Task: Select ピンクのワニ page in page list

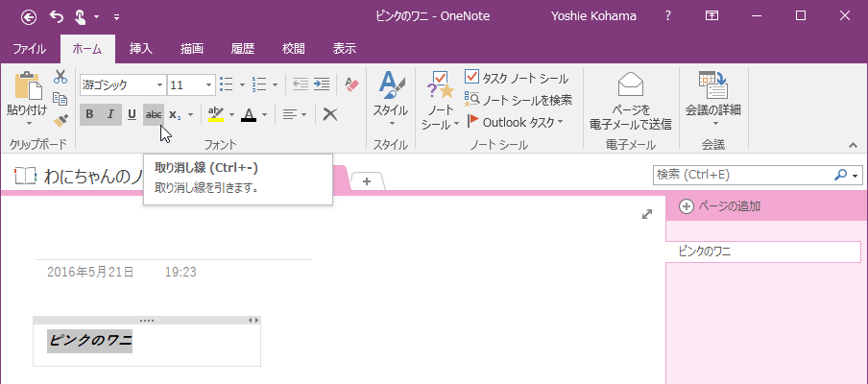Action: (763, 252)
